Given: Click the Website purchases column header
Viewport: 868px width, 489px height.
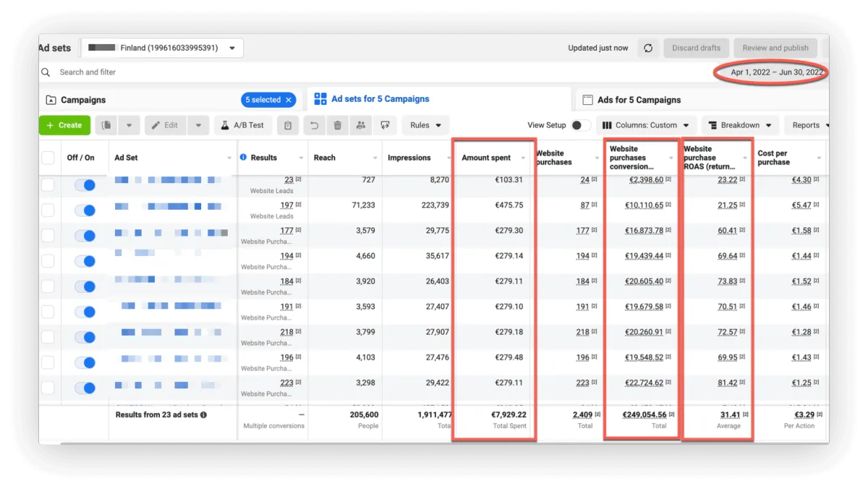Looking at the screenshot, I should point(553,158).
